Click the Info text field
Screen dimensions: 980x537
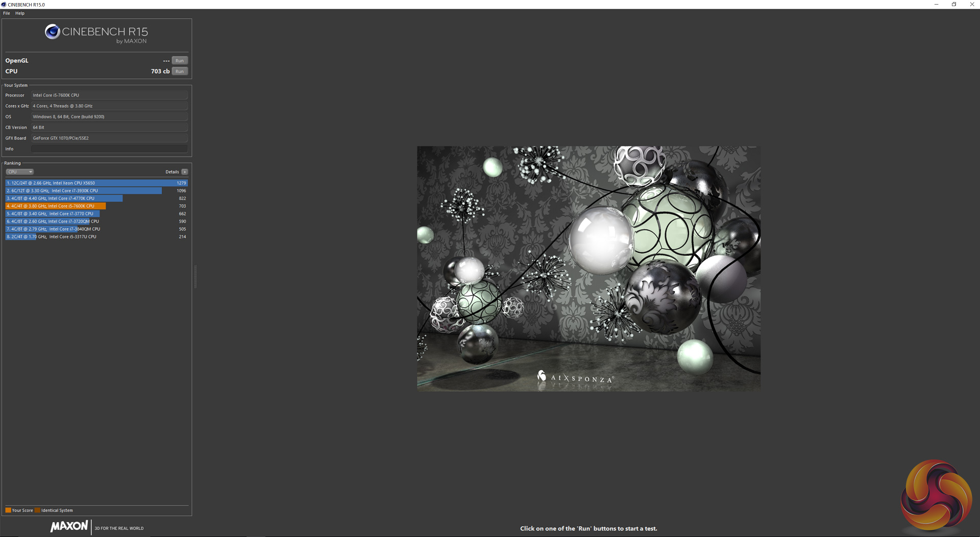click(x=109, y=149)
